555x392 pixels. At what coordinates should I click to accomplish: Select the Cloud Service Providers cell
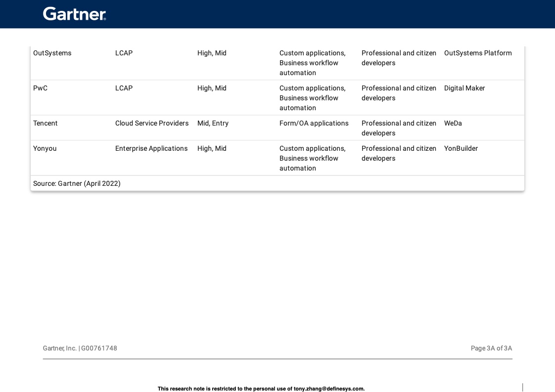pyautogui.click(x=151, y=123)
